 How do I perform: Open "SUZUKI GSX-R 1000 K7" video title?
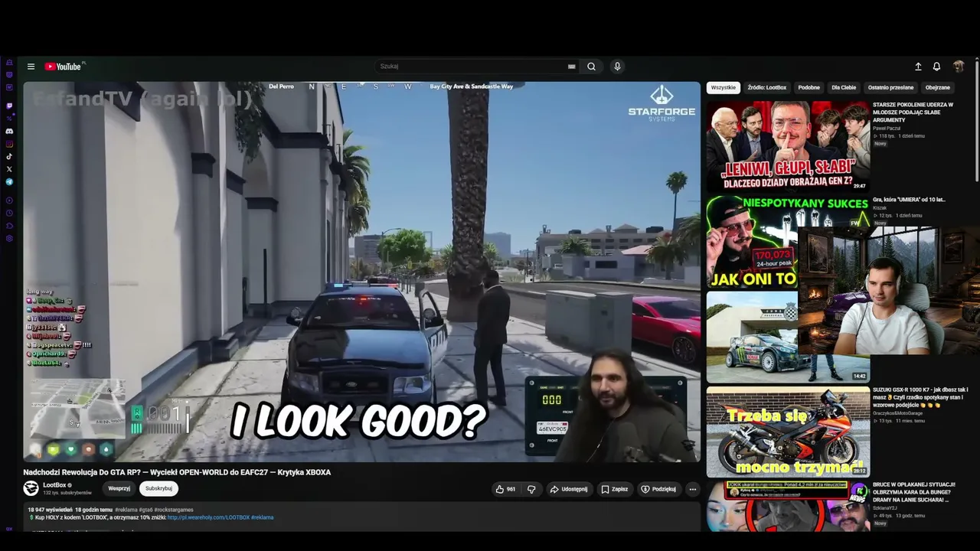coord(920,397)
